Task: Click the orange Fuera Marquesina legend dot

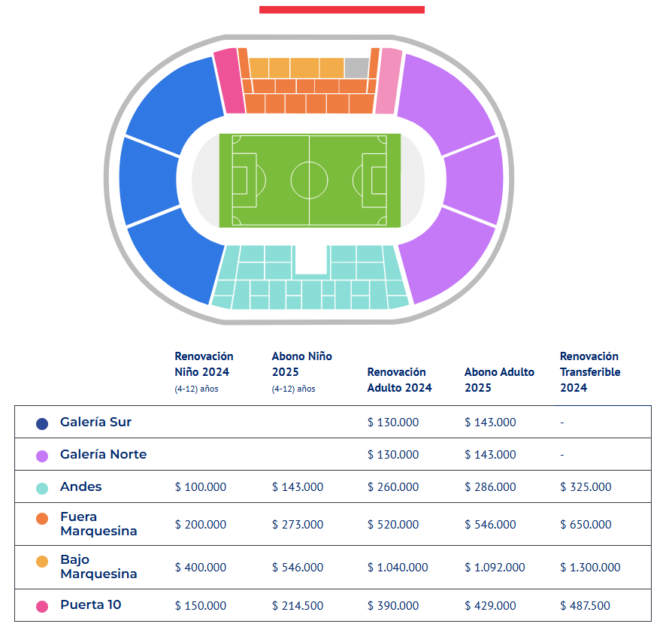Action: (42, 519)
